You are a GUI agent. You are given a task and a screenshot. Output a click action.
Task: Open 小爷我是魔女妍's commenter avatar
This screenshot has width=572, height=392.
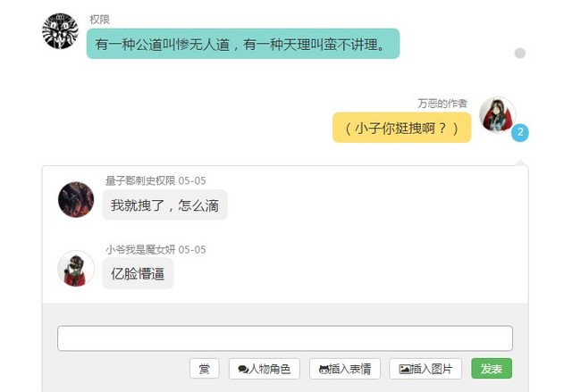pos(76,268)
